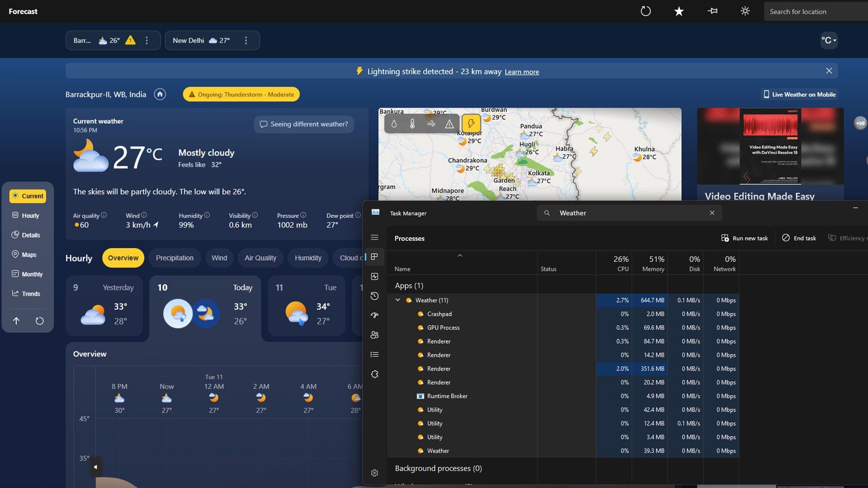Image resolution: width=868 pixels, height=488 pixels.
Task: Sort processes by CPU column
Action: (614, 263)
